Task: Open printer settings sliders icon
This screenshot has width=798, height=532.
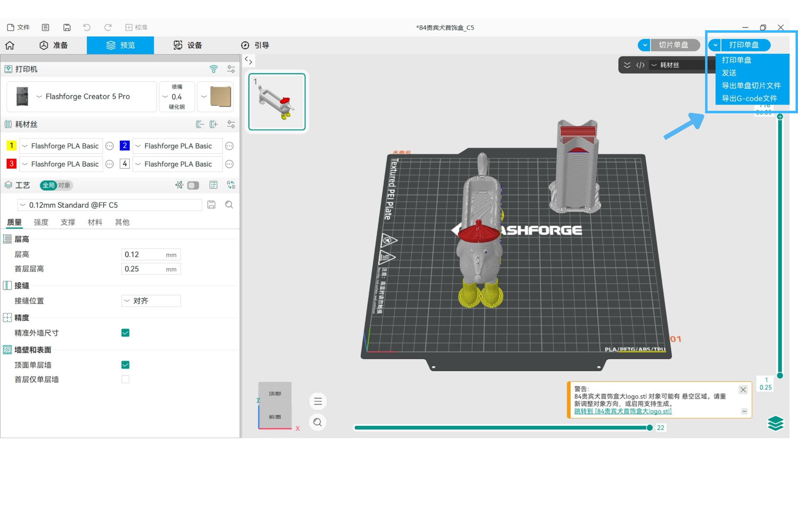Action: (x=231, y=69)
